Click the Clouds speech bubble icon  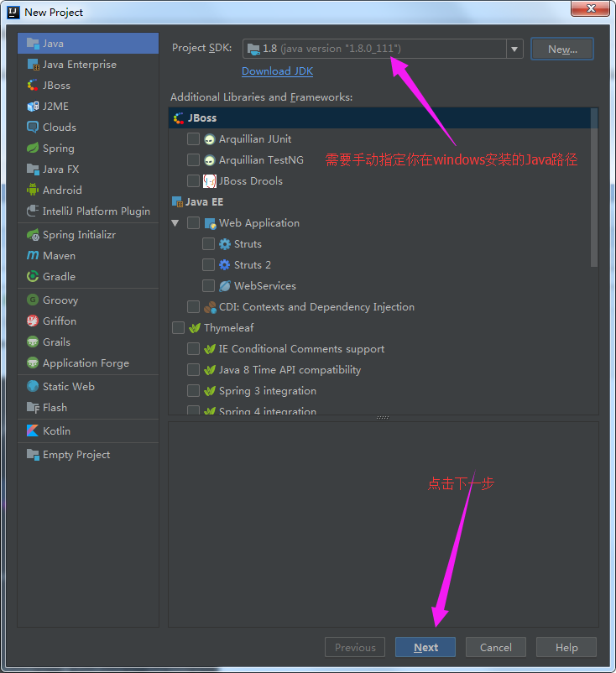point(33,128)
